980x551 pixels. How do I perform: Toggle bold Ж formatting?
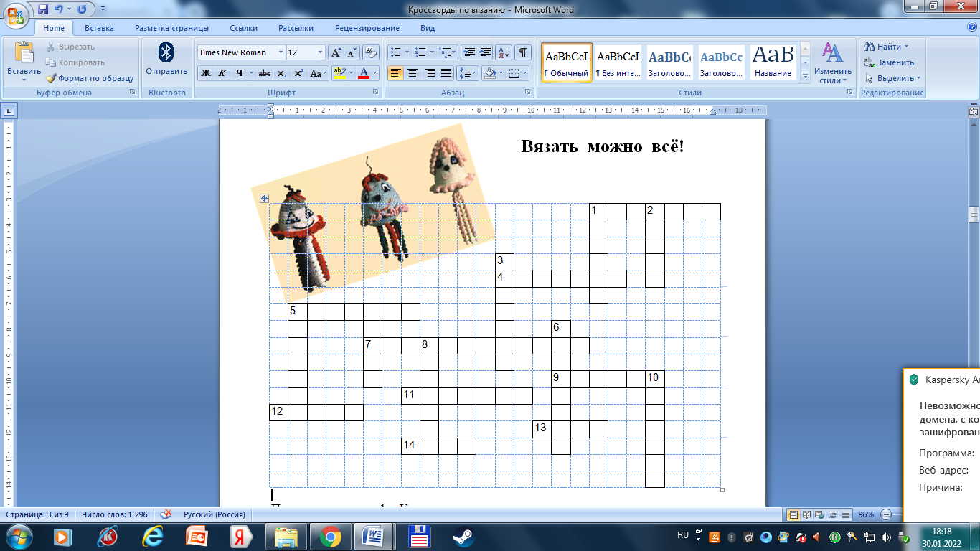(x=206, y=73)
